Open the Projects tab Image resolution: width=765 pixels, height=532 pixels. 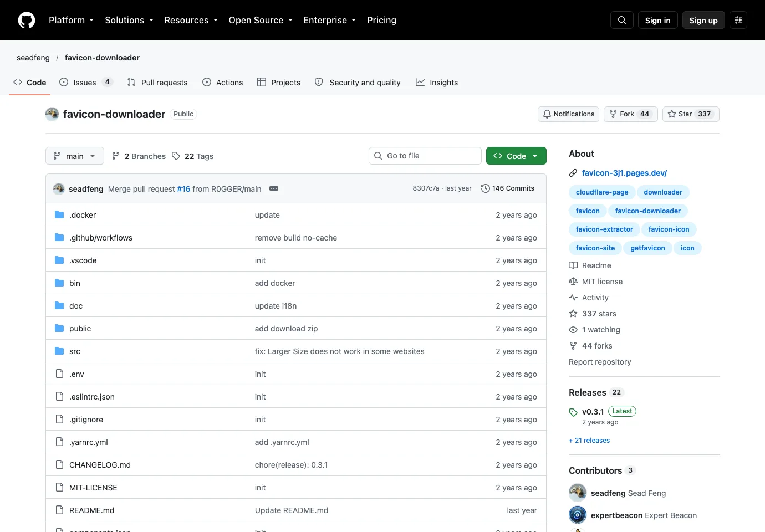pyautogui.click(x=279, y=83)
